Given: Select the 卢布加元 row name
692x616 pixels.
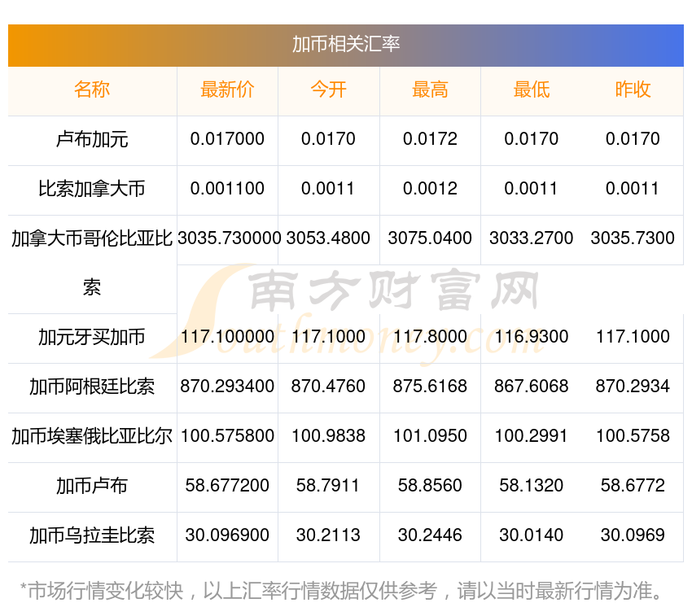Looking at the screenshot, I should coord(92,139).
